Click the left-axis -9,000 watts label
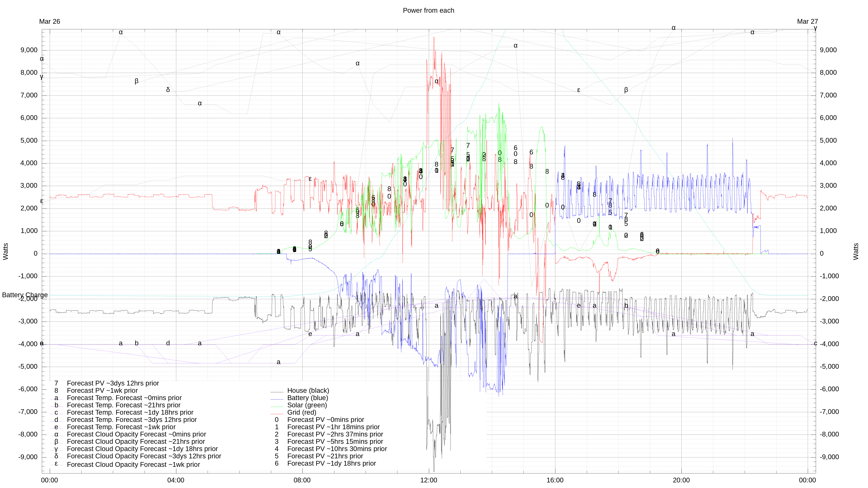Screen dimensions: 868x488 (x=28, y=457)
